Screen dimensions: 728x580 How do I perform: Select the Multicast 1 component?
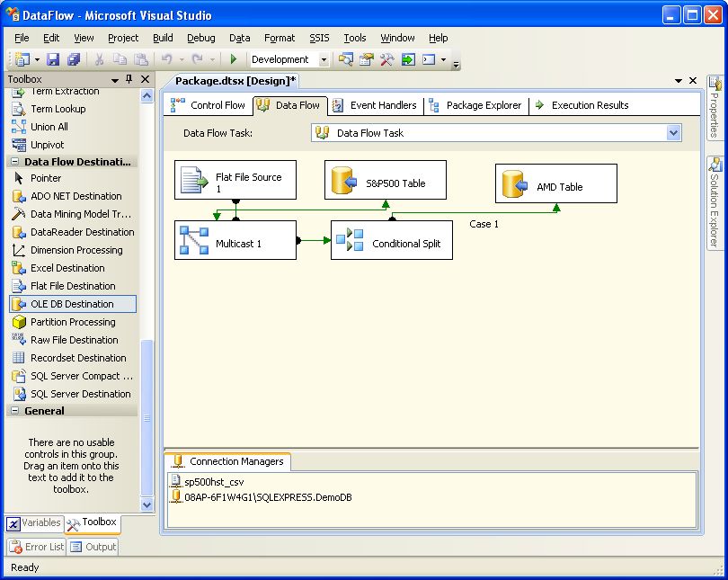[x=235, y=240]
